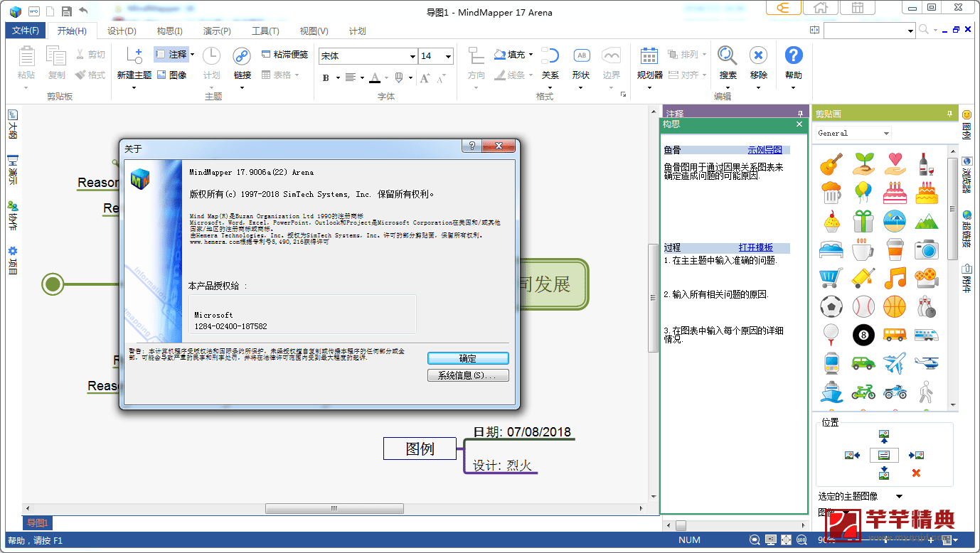Viewport: 980px width, 553px height.
Task: Close the 构思 panel with X
Action: 799,124
